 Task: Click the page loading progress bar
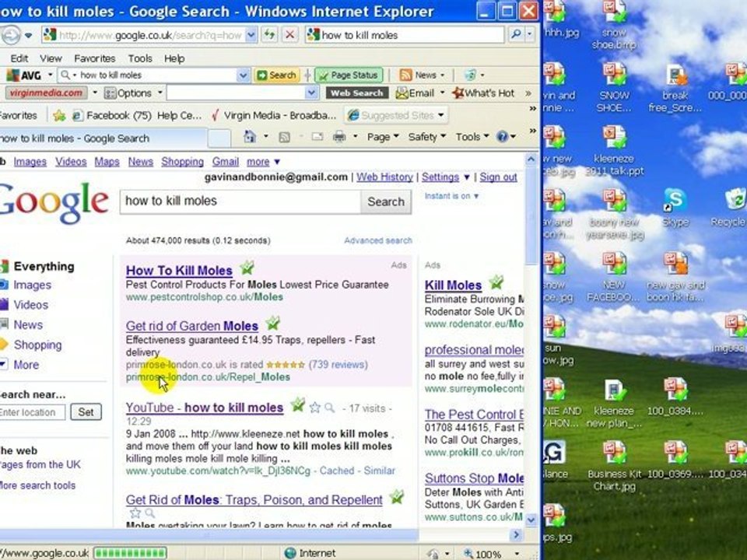pos(130,553)
